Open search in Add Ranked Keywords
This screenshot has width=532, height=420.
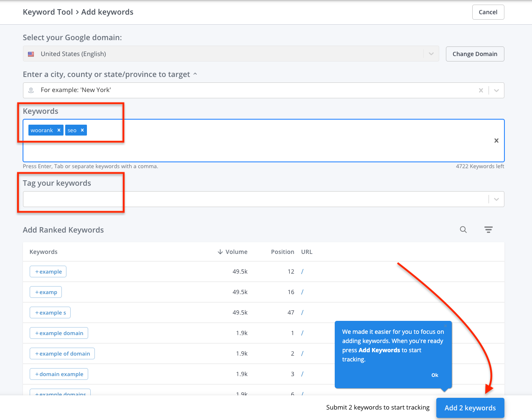click(x=463, y=230)
